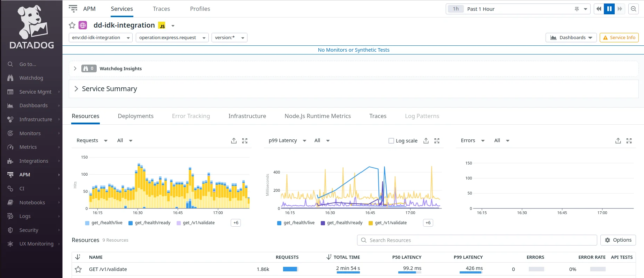The width and height of the screenshot is (644, 278).
Task: Click the purple service type icon
Action: 83,25
